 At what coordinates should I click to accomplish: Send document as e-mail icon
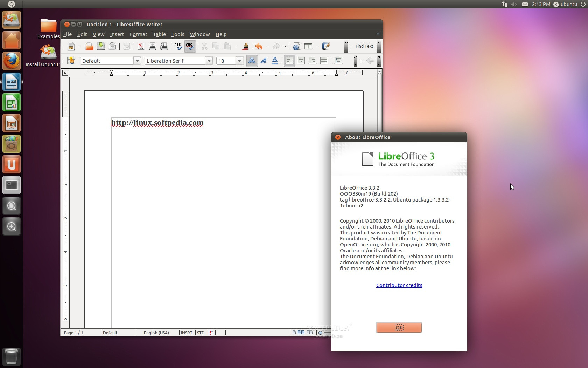pos(112,46)
